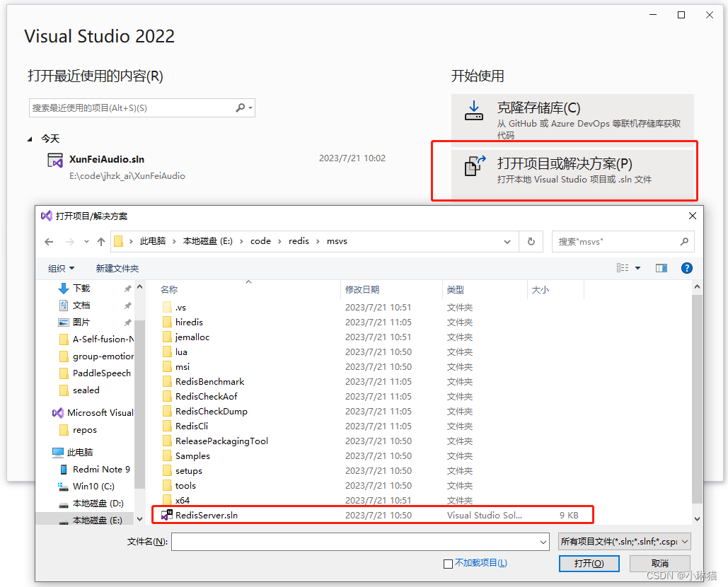The width and height of the screenshot is (728, 587).
Task: Click local disk (E:) in the breadcrumb
Action: point(207,241)
